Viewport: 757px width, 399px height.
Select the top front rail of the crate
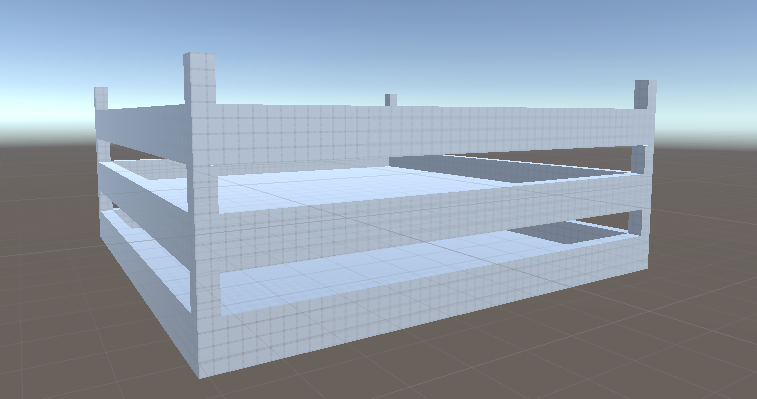(425, 134)
